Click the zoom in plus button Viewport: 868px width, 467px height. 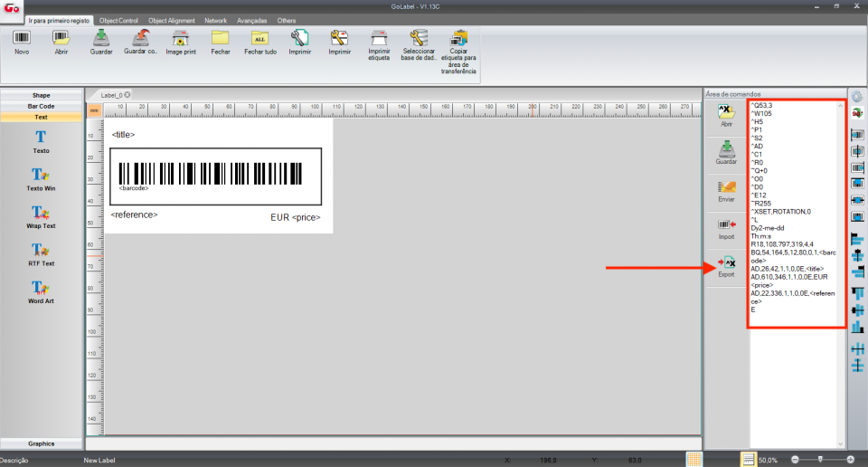pos(850,460)
